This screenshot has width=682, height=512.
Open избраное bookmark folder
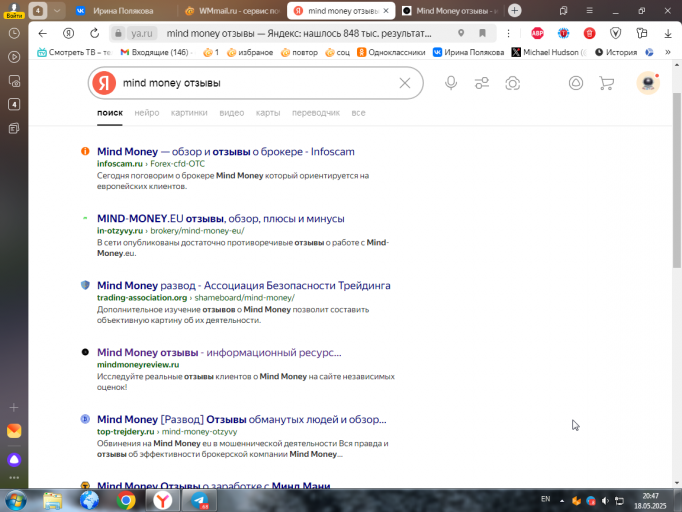[x=250, y=52]
